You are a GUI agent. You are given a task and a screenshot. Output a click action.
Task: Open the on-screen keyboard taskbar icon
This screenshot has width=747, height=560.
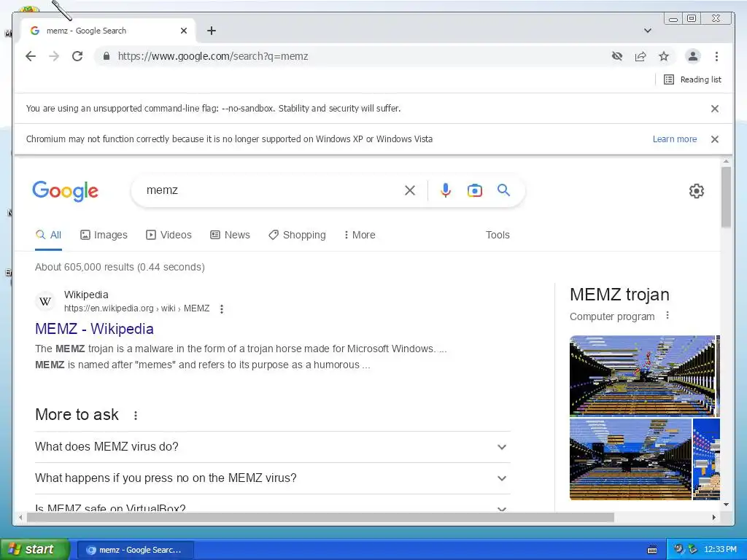point(652,550)
